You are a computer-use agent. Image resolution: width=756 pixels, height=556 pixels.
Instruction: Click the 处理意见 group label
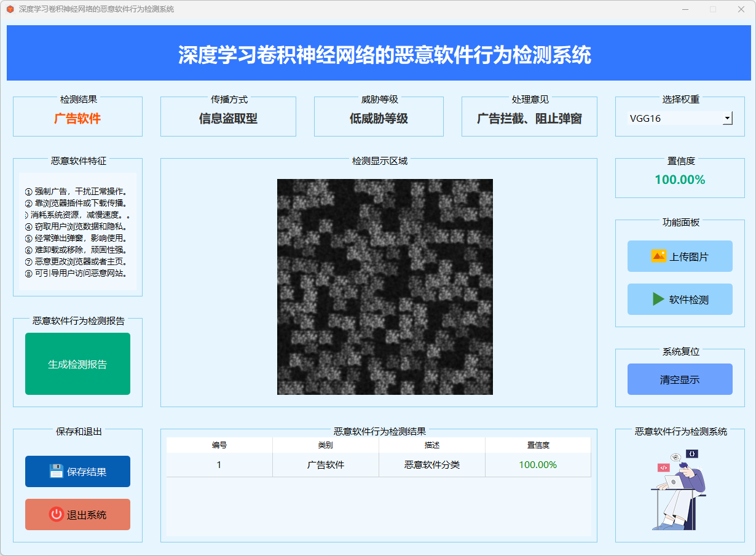pyautogui.click(x=530, y=99)
